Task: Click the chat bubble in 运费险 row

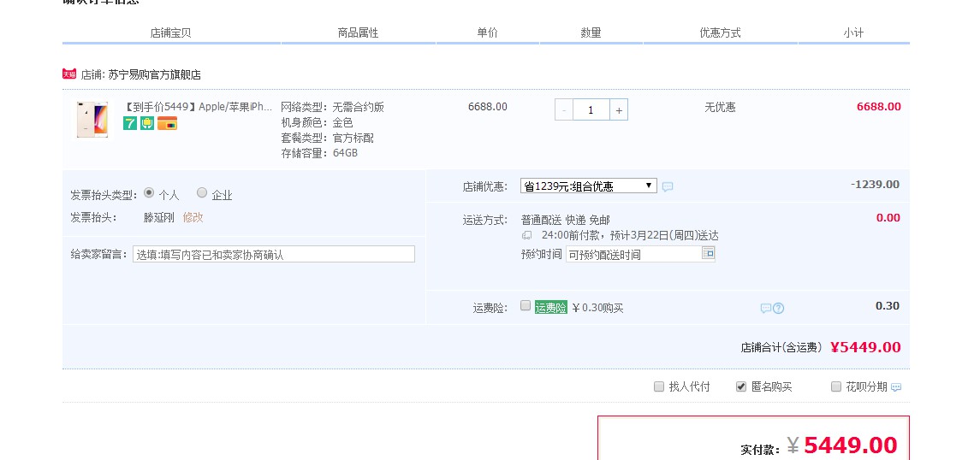Action: pyautogui.click(x=766, y=309)
